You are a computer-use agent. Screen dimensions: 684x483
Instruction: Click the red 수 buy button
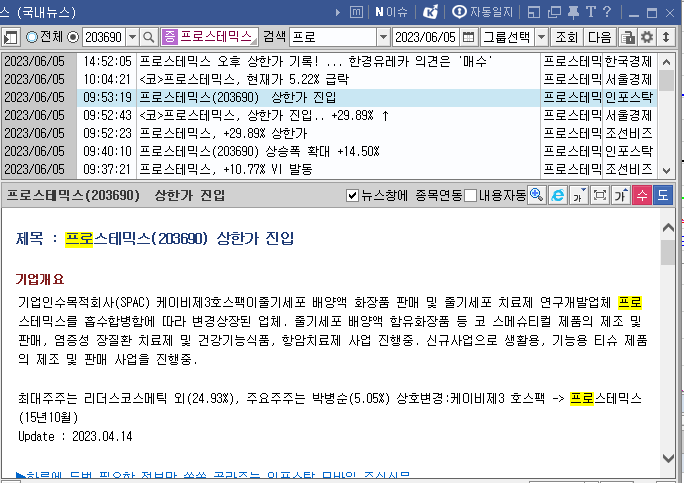tap(642, 195)
